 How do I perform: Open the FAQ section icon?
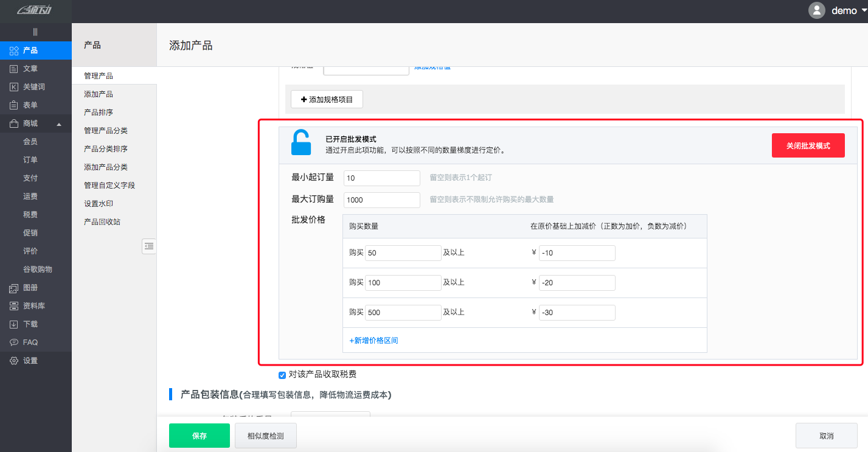coord(14,342)
